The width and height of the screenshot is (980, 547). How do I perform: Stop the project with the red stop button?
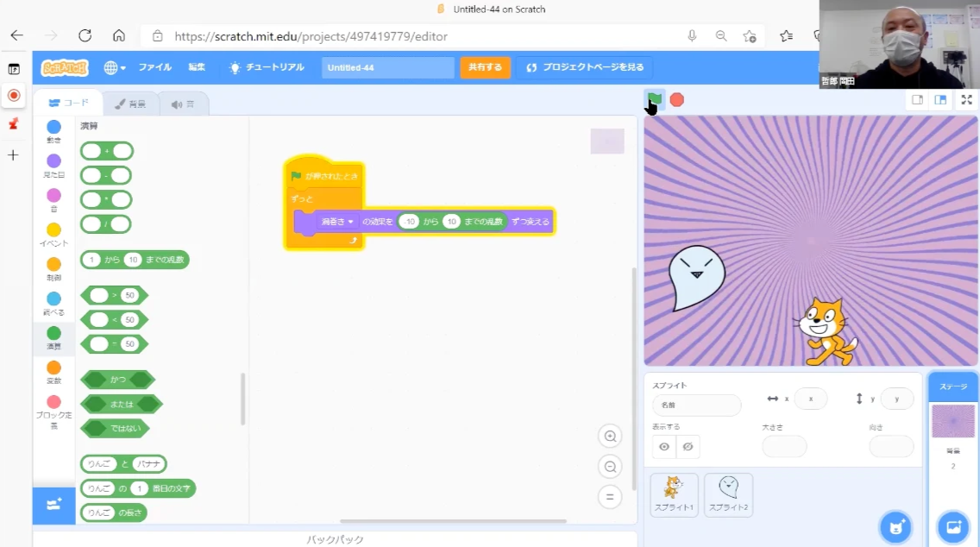point(677,99)
